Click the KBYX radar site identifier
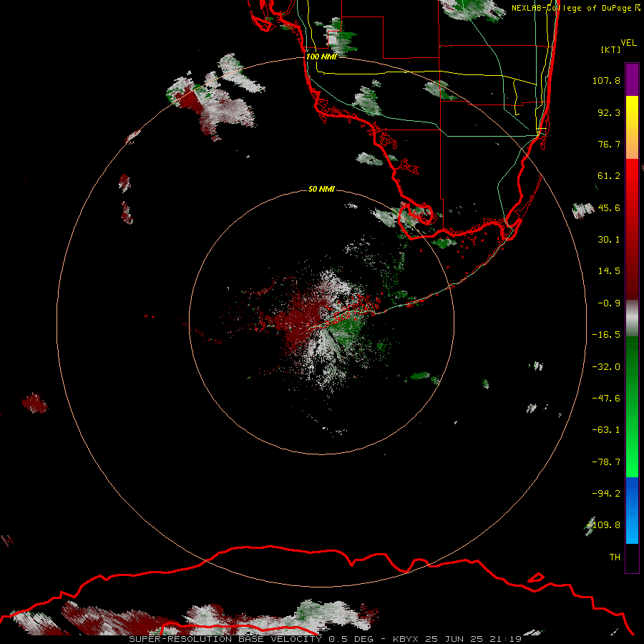 tap(406, 639)
